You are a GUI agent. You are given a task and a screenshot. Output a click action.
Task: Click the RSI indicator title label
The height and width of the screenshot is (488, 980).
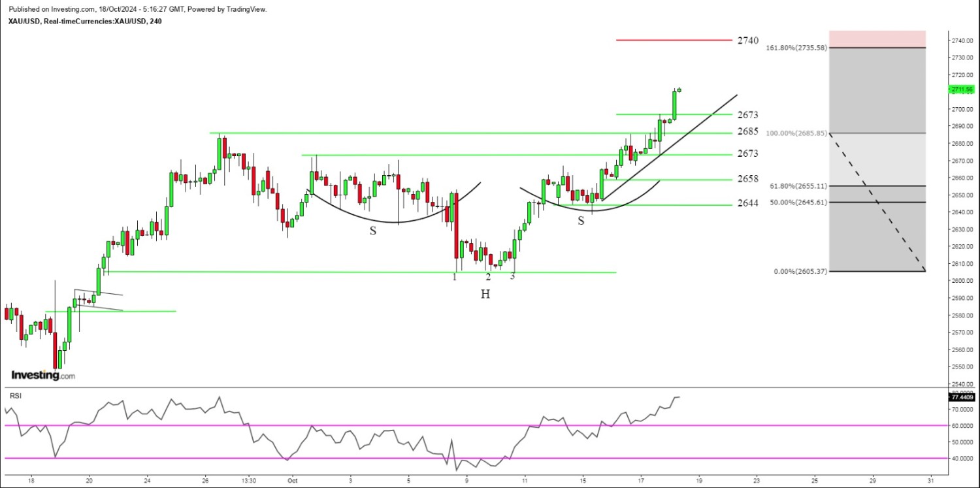pos(14,395)
